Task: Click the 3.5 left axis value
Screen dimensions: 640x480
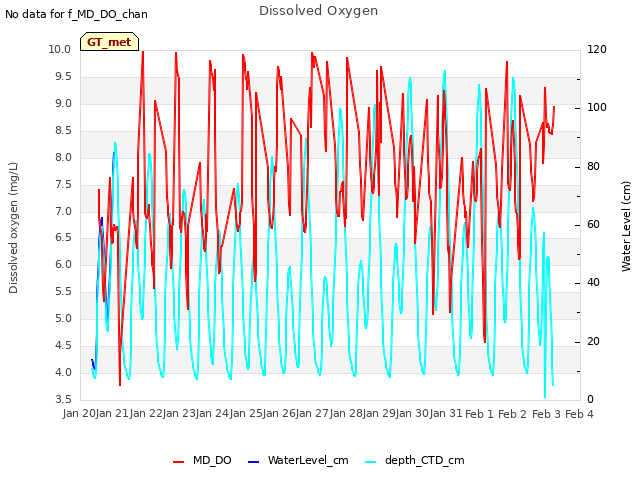Action: 63,399
